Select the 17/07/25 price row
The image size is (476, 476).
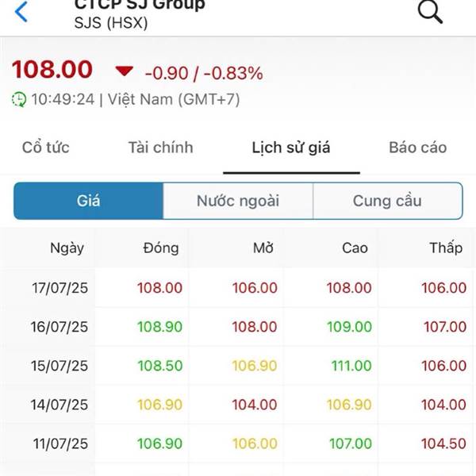coord(238,287)
